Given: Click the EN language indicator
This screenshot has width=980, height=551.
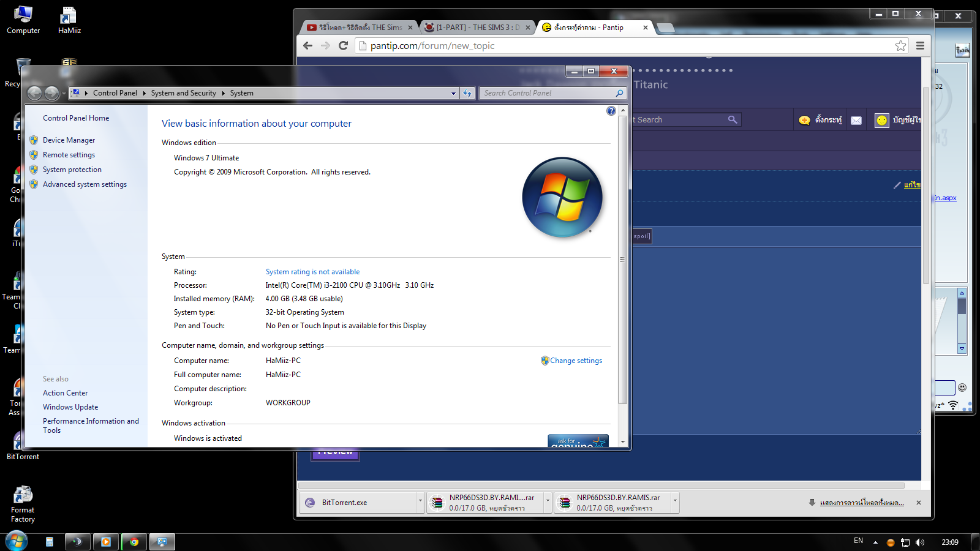Looking at the screenshot, I should (x=858, y=541).
